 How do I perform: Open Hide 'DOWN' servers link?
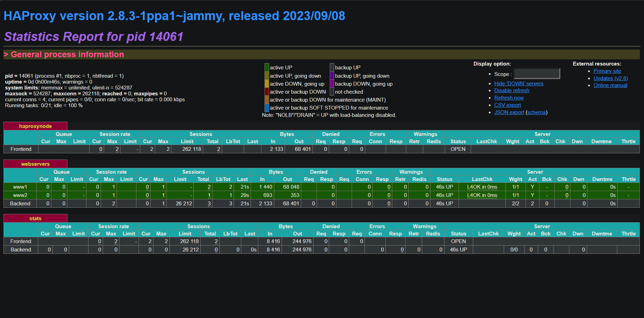tap(519, 84)
